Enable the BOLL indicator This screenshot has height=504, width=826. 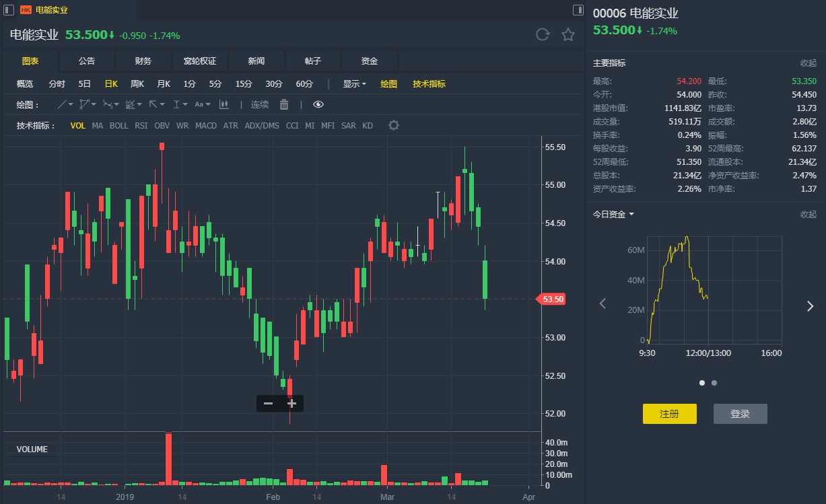point(119,126)
